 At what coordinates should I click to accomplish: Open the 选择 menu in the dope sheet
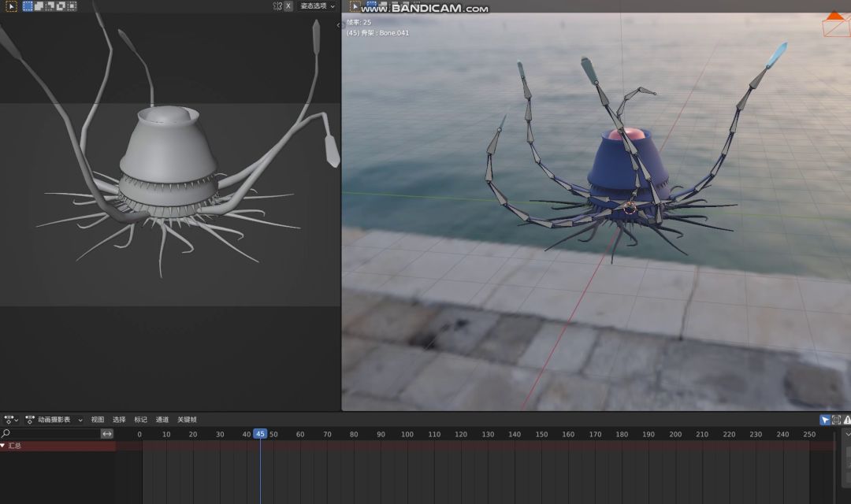119,420
